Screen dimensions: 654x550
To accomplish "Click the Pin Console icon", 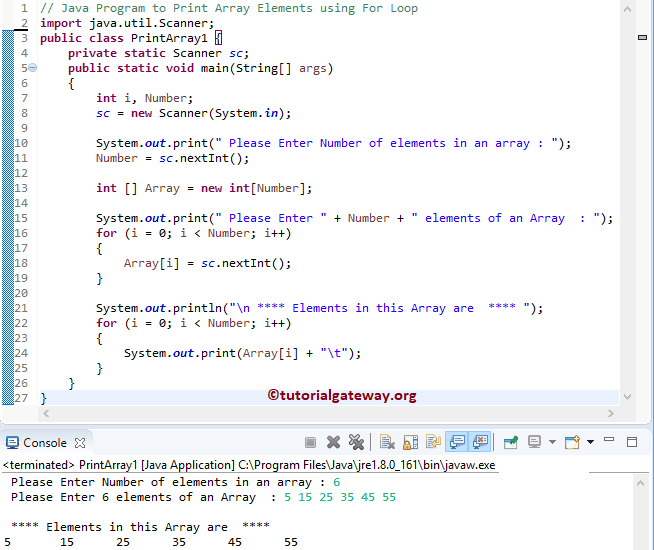I will (510, 442).
